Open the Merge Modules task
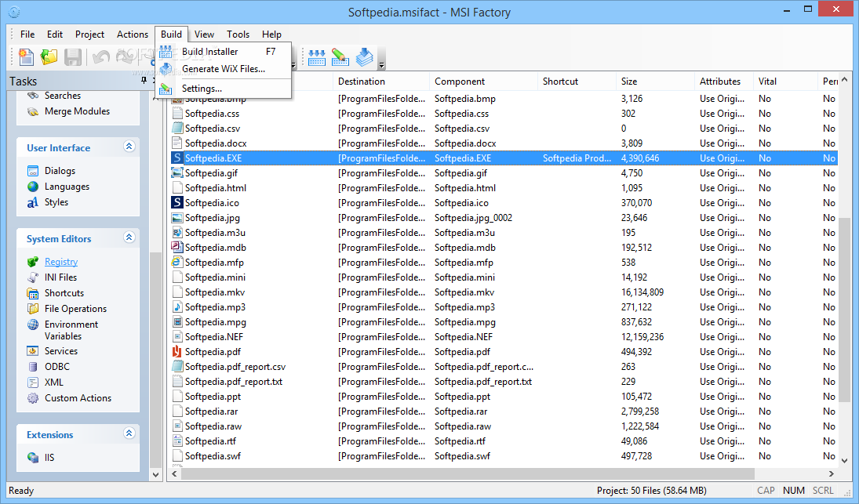Image resolution: width=859 pixels, height=504 pixels. 77,111
